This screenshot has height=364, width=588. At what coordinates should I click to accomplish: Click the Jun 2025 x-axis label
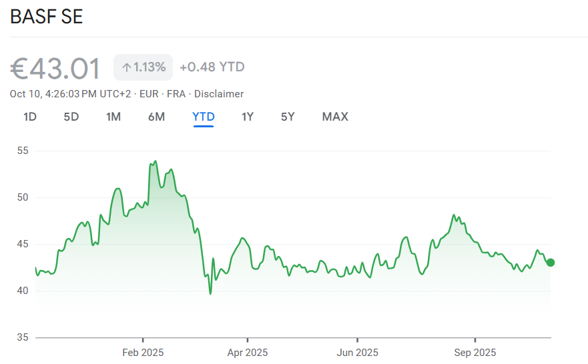point(357,352)
